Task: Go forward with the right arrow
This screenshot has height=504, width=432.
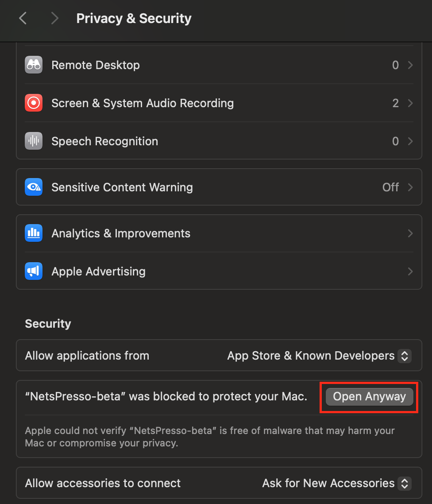Action: [55, 18]
